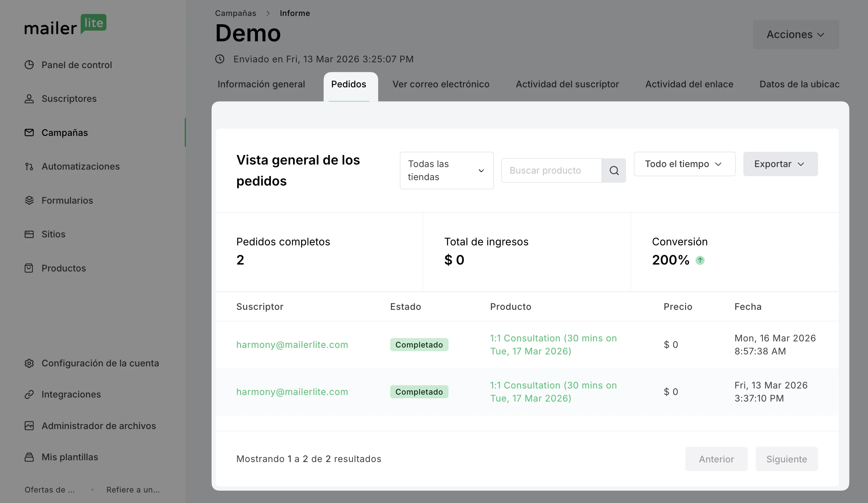
Task: Click the Estado column header
Action: pos(405,307)
